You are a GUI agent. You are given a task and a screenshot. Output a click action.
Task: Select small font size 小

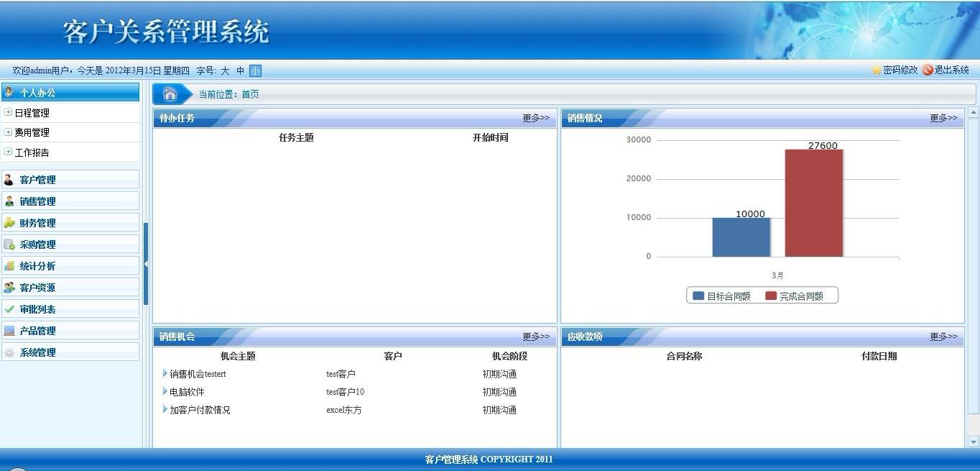[255, 70]
